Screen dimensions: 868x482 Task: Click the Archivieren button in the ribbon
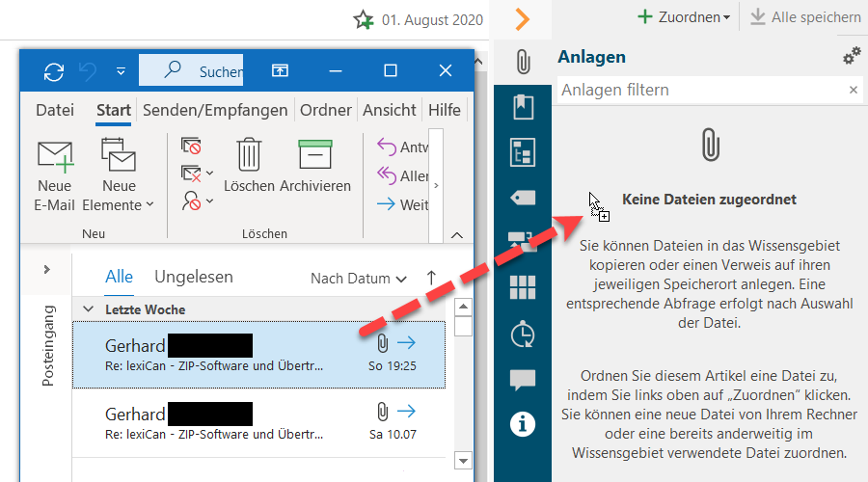(315, 164)
